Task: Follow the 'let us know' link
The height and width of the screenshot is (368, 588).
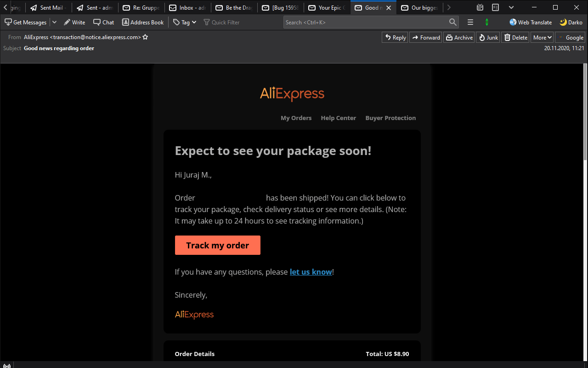Action: [311, 272]
